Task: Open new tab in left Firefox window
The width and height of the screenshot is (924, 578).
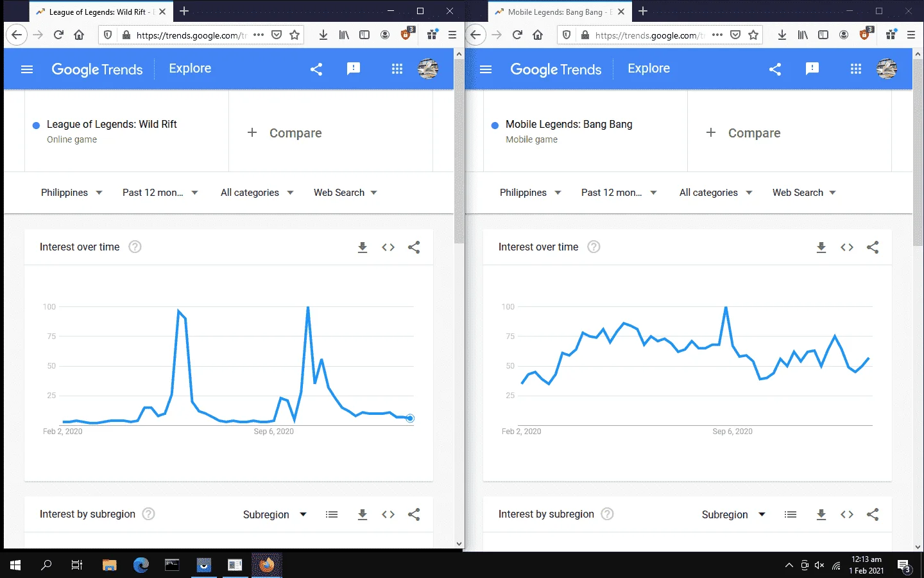Action: (184, 11)
